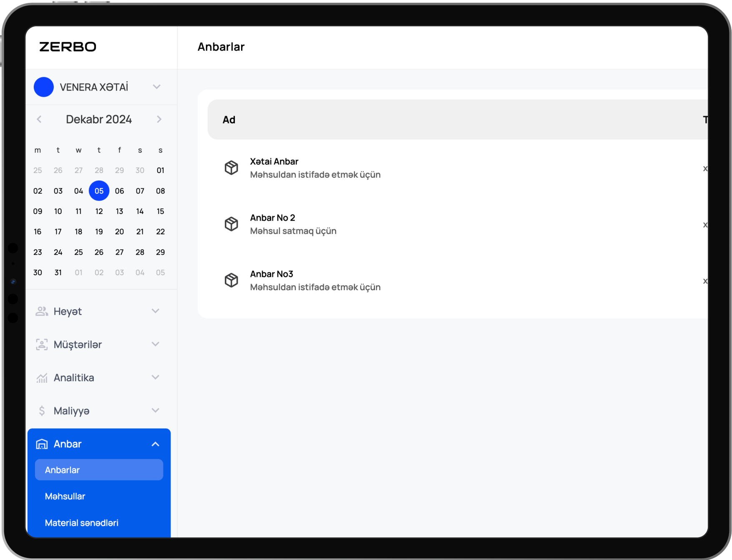Open the Müştərilər menu item
The height and width of the screenshot is (560, 732).
pyautogui.click(x=99, y=344)
